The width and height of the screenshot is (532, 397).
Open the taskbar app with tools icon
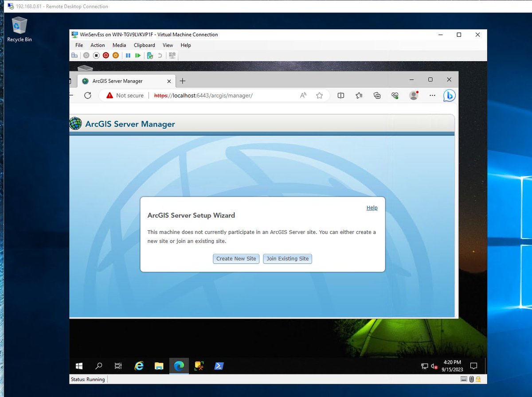pyautogui.click(x=199, y=366)
